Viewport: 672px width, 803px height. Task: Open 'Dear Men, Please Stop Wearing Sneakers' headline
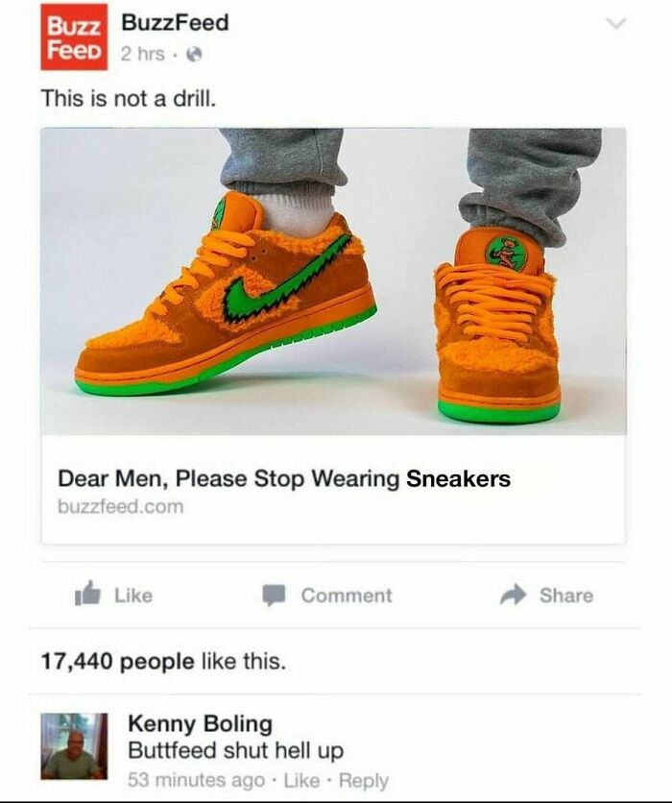click(284, 479)
